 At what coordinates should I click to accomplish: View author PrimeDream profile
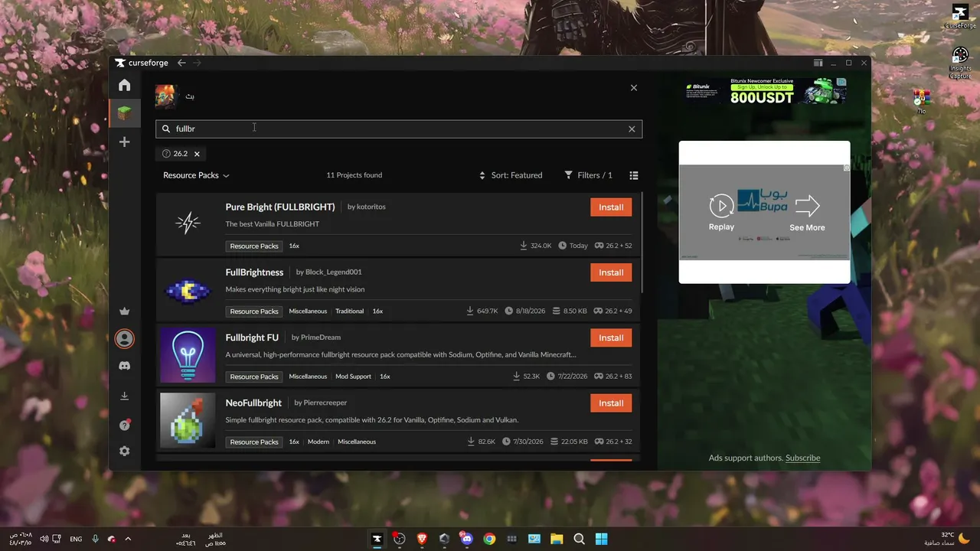click(322, 337)
